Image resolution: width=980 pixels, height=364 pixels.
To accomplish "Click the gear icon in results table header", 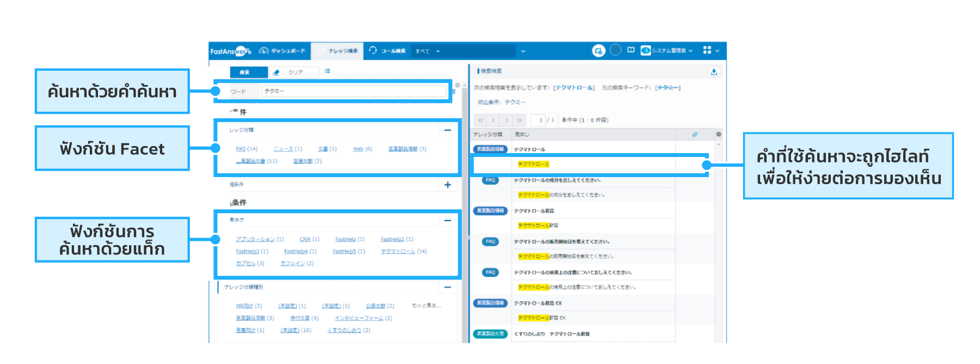I will pos(719,134).
